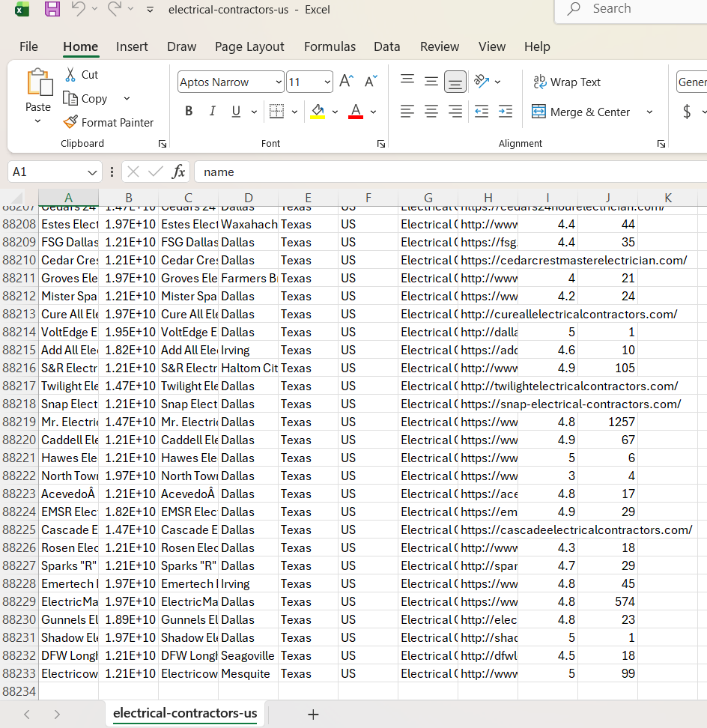Open Alignment settings dialog launcher
The width and height of the screenshot is (707, 728).
[661, 144]
